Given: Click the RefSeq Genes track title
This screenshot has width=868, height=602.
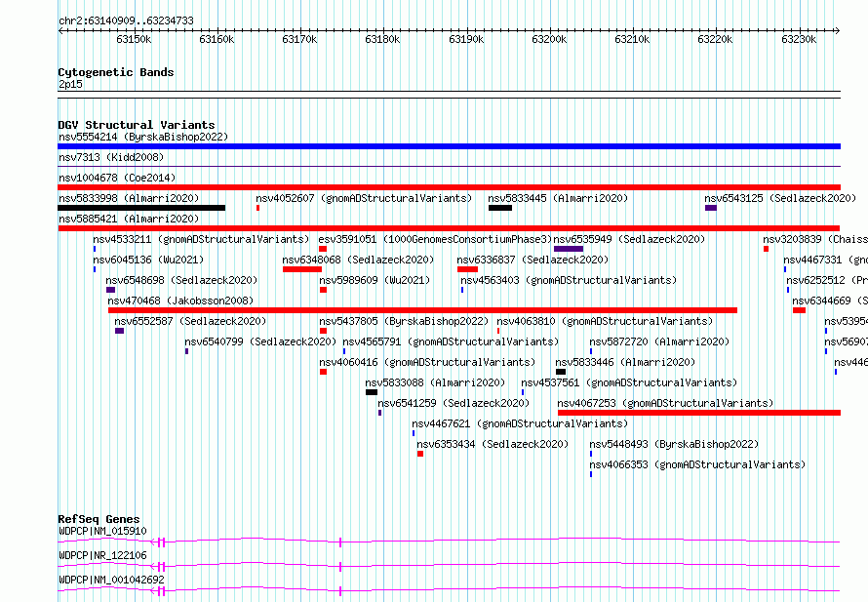Looking at the screenshot, I should [99, 519].
